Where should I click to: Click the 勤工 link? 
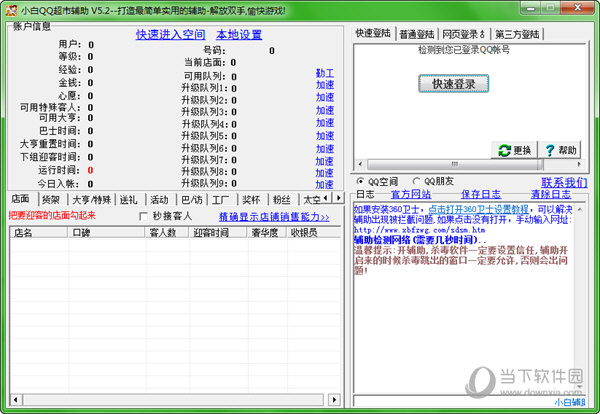click(x=325, y=73)
